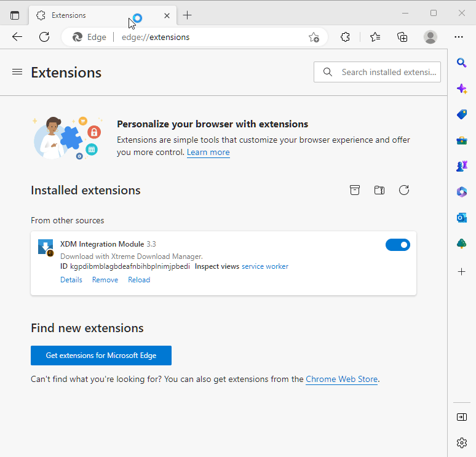The height and width of the screenshot is (457, 476).
Task: Open the Favorites list
Action: 375,37
